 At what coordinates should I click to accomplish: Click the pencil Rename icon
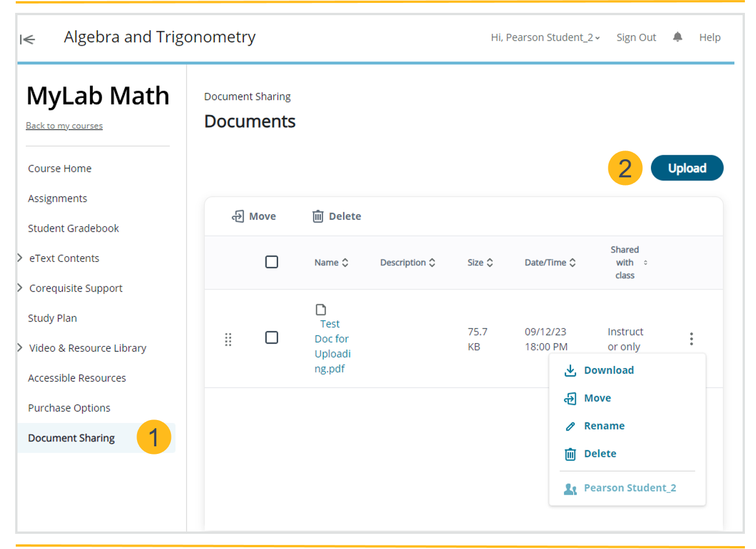coord(570,426)
